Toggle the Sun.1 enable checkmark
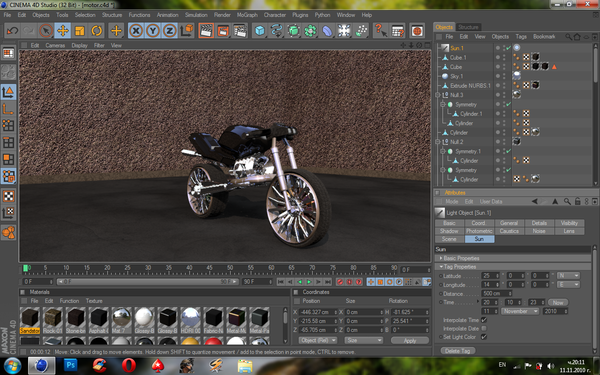 [509, 48]
